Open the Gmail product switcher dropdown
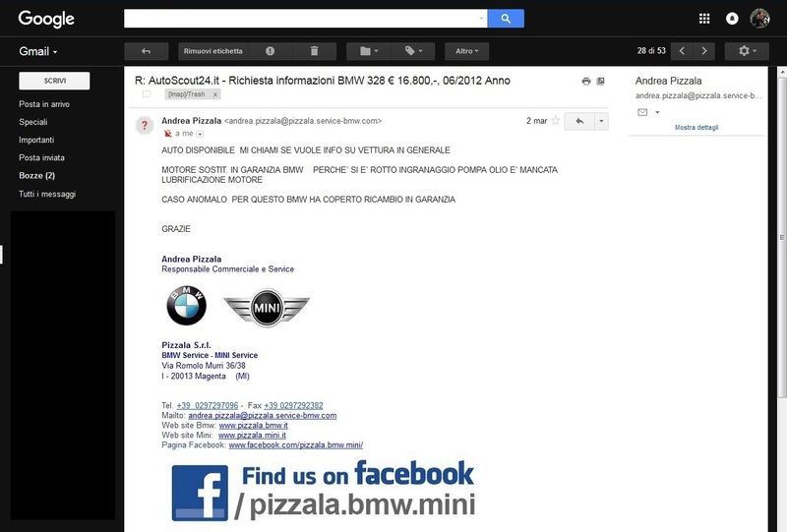The height and width of the screenshot is (532, 787). pos(38,51)
